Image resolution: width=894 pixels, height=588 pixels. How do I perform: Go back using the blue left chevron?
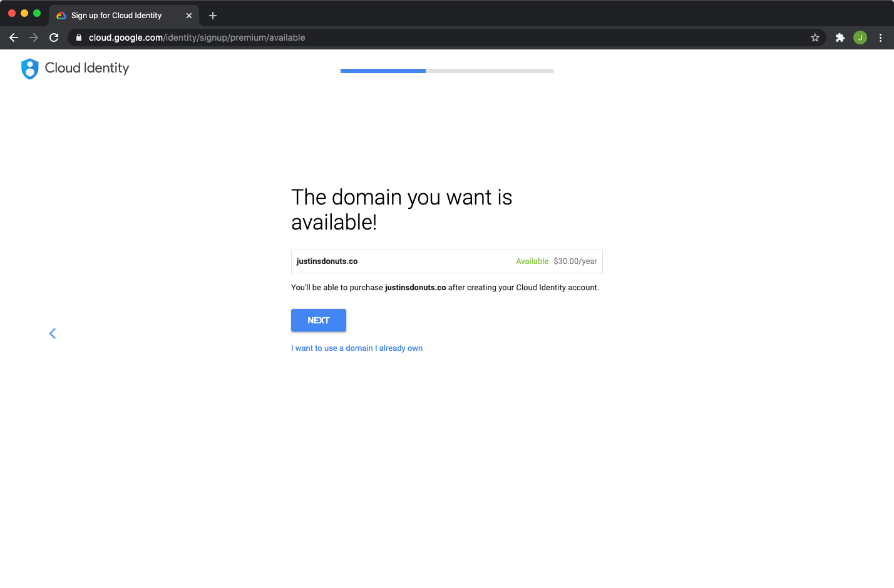click(x=53, y=333)
